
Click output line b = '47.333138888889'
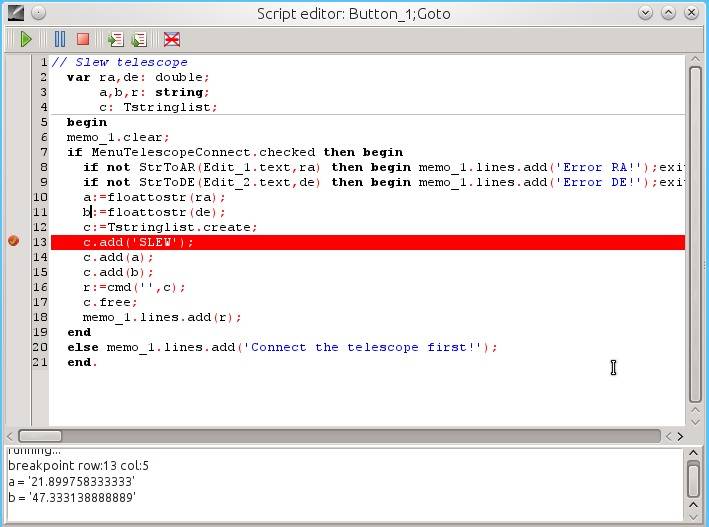tap(72, 498)
